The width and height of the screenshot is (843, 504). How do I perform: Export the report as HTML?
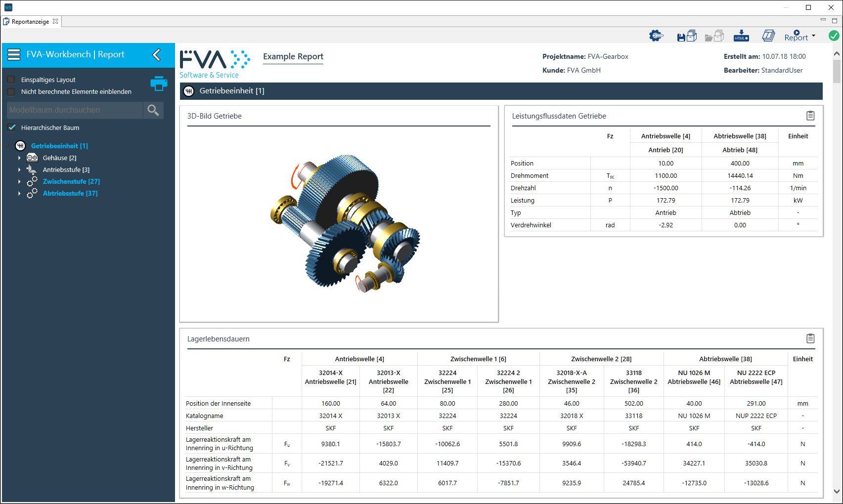pyautogui.click(x=741, y=36)
